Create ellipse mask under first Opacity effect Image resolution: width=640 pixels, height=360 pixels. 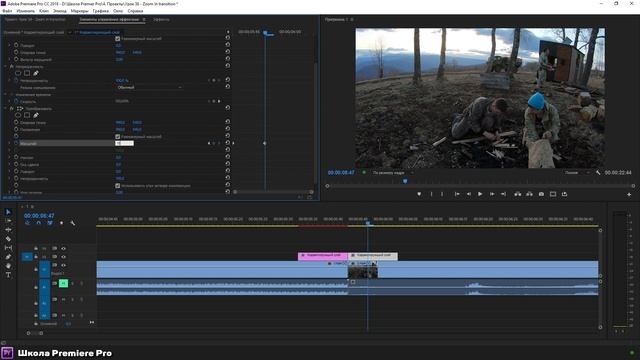(18, 73)
